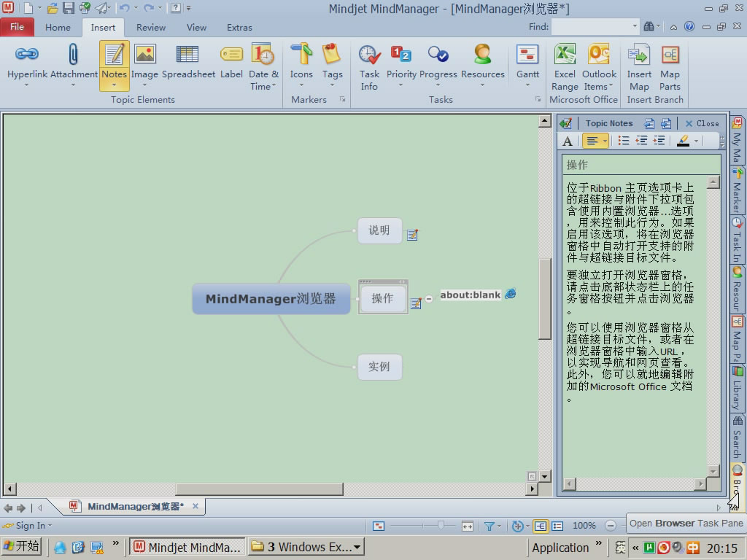Image resolution: width=747 pixels, height=560 pixels.
Task: Switch to the Home ribbon tab
Action: [x=58, y=27]
